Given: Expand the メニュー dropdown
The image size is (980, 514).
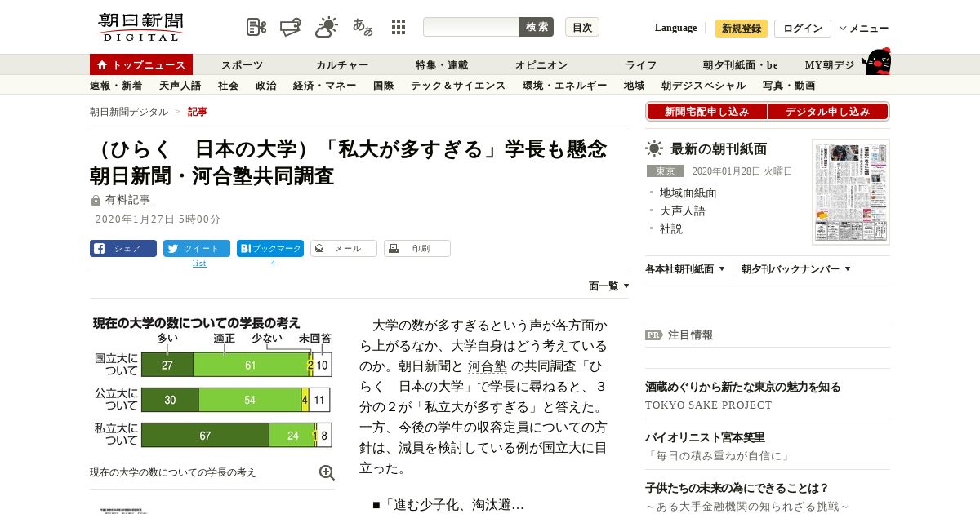Looking at the screenshot, I should pyautogui.click(x=864, y=29).
